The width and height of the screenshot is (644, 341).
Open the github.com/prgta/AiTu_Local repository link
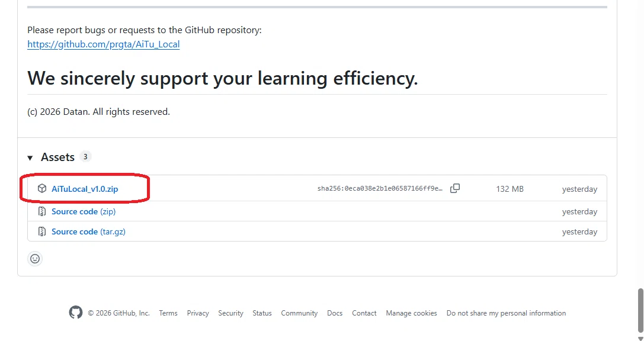[104, 44]
